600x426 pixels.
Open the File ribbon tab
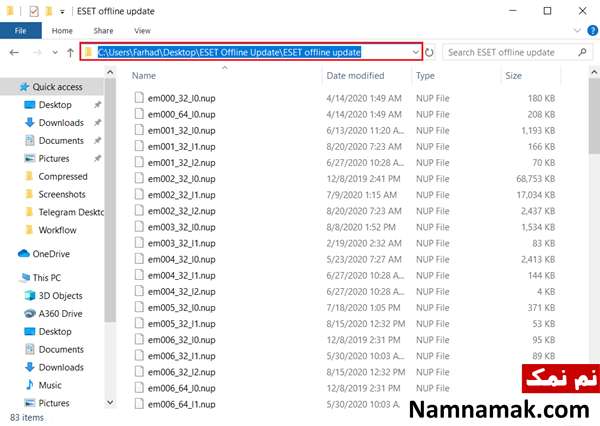click(x=21, y=31)
